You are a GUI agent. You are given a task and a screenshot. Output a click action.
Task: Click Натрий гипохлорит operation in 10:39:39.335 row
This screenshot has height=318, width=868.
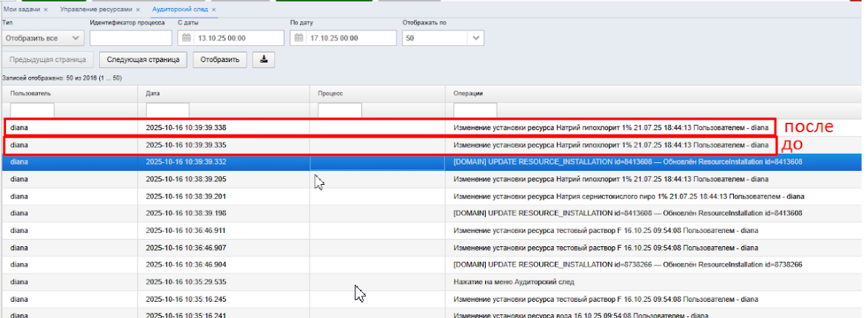click(x=611, y=145)
